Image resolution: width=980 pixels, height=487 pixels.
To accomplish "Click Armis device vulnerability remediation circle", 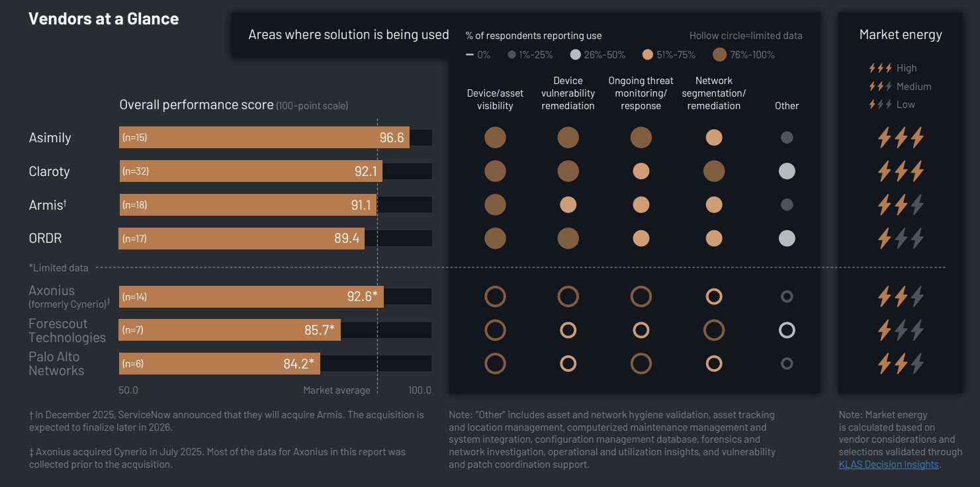I will [x=568, y=205].
